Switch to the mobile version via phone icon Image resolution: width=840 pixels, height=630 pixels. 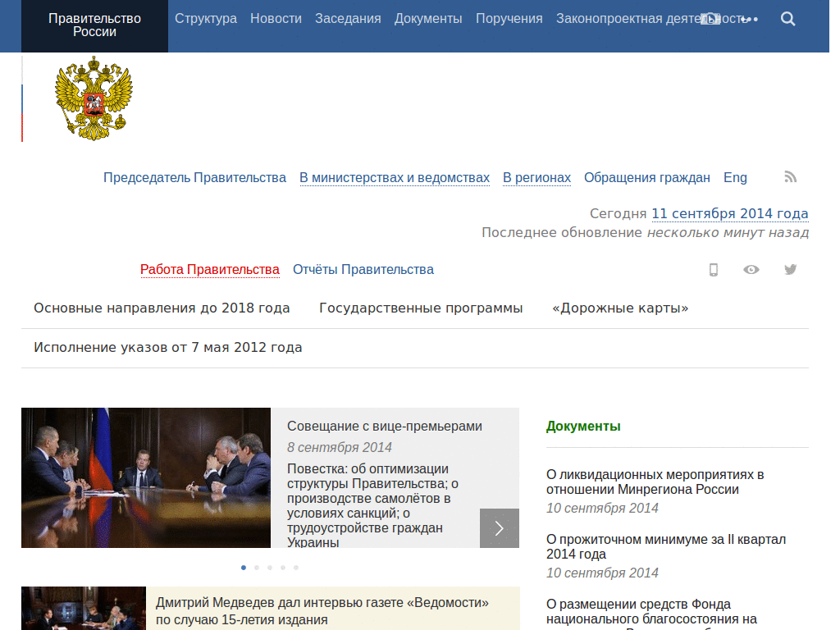point(713,269)
